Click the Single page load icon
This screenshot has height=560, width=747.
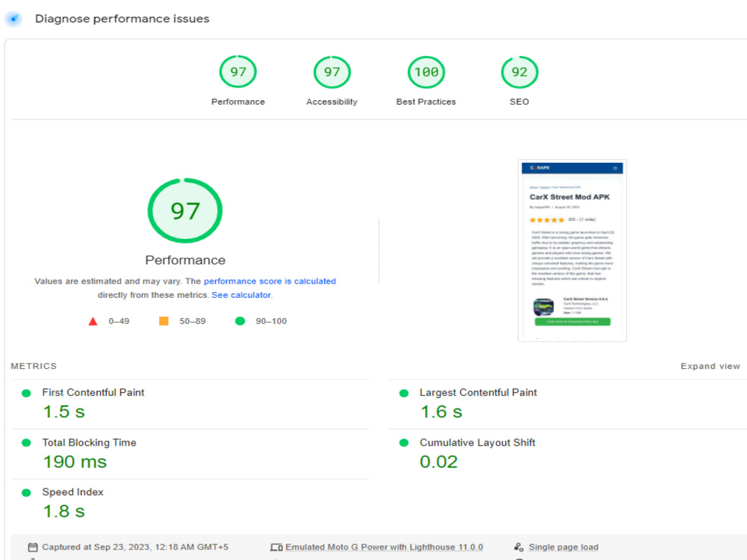tap(518, 547)
